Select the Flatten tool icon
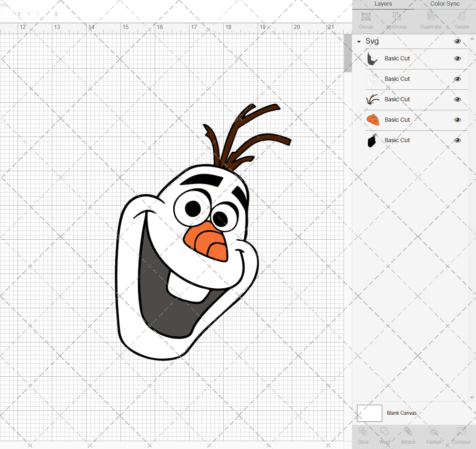The height and width of the screenshot is (449, 476). [434, 431]
